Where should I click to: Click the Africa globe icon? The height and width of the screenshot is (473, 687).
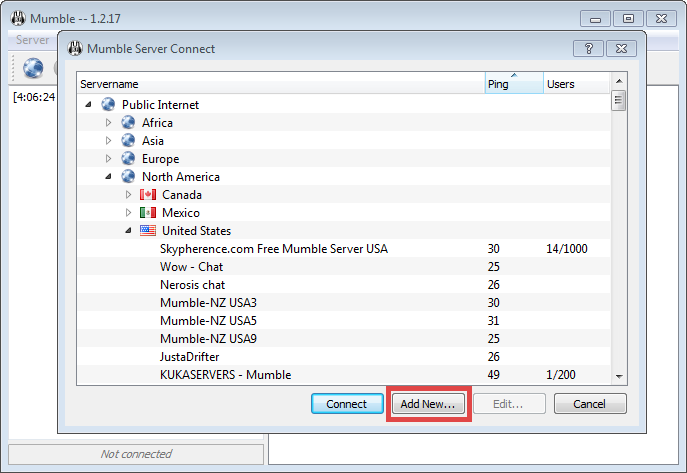pyautogui.click(x=128, y=123)
